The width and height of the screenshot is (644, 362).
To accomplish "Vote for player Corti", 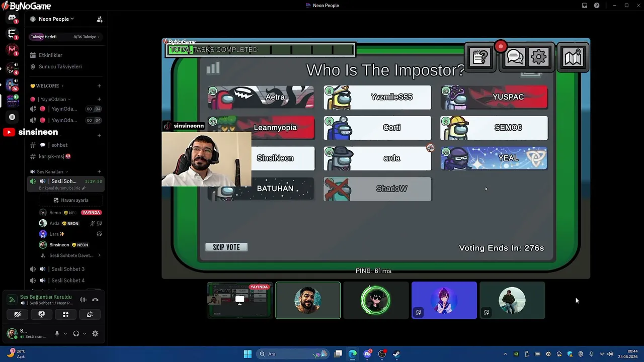I will click(x=377, y=128).
